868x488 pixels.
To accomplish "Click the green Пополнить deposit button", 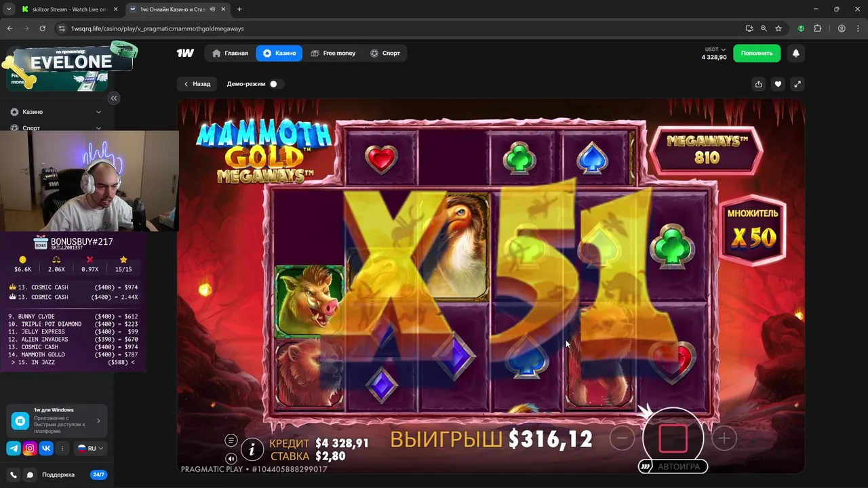I will click(756, 53).
